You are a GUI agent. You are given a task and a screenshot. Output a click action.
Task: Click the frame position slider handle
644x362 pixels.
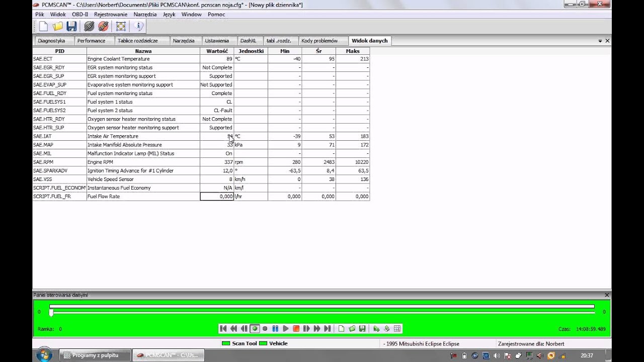click(x=51, y=313)
